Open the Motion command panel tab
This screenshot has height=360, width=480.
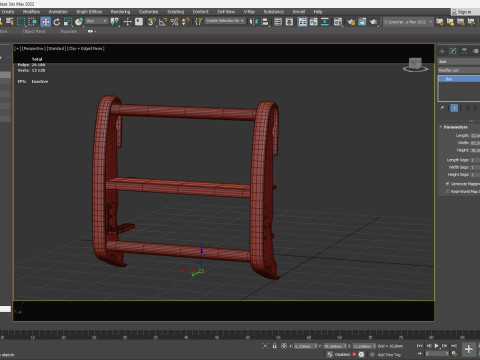coord(476,51)
